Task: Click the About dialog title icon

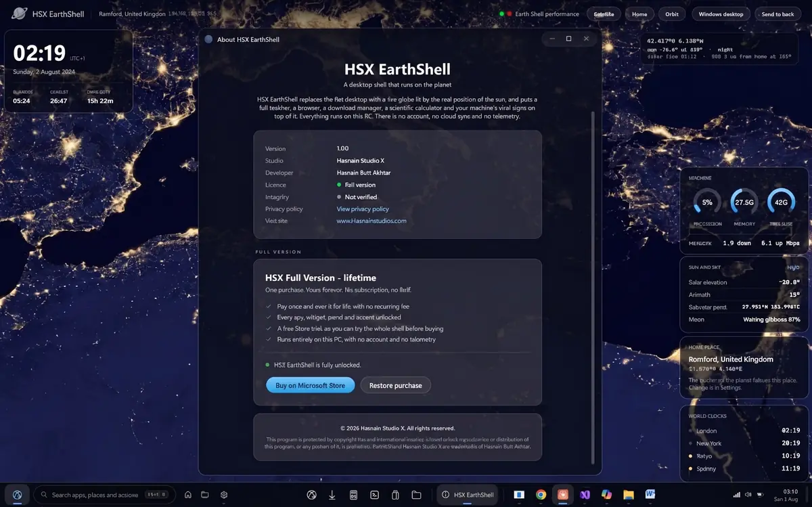Action: click(x=208, y=39)
